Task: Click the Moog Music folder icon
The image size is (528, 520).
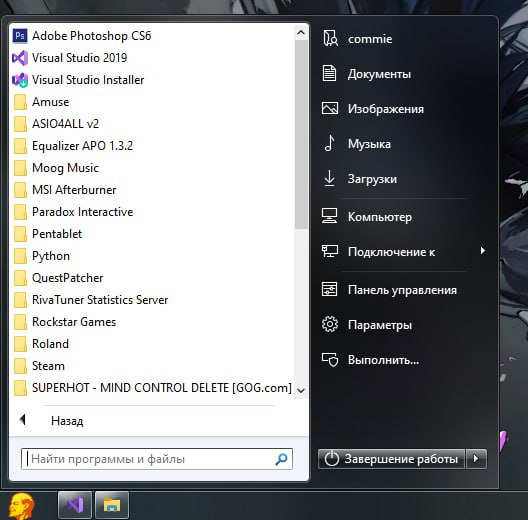Action: 20,168
